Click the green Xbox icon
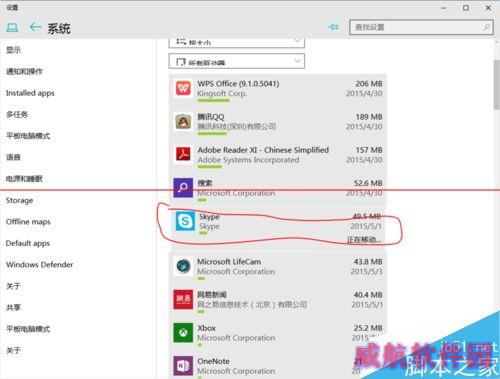500x379 pixels. tap(183, 333)
